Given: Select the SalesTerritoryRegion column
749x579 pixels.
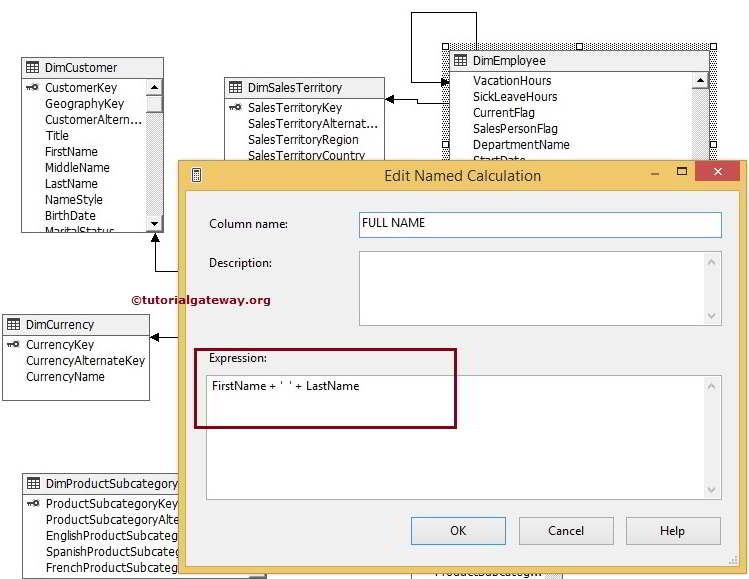Looking at the screenshot, I should (303, 139).
